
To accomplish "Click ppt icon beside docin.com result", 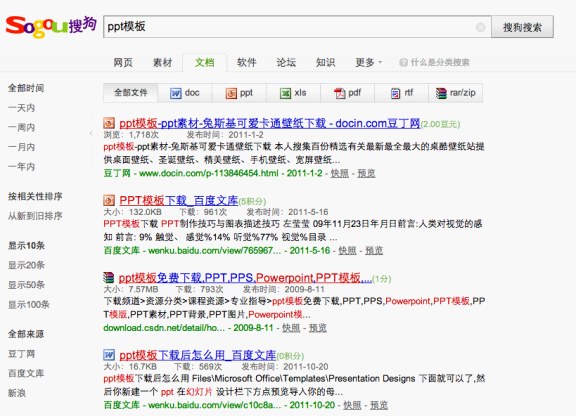I will [x=109, y=123].
